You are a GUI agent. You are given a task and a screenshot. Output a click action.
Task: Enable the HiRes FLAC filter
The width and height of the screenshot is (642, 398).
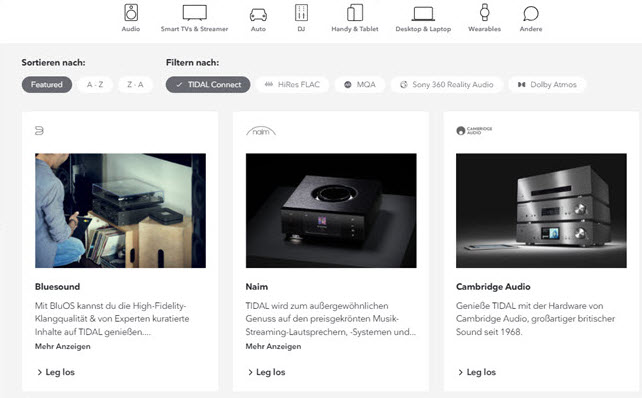click(x=292, y=85)
